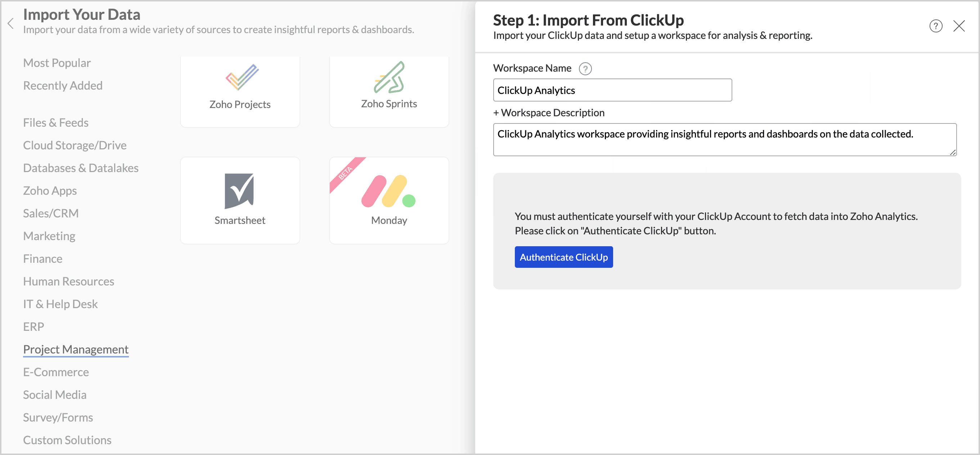Close the Import From ClickUp panel
This screenshot has height=455, width=980.
[x=959, y=26]
